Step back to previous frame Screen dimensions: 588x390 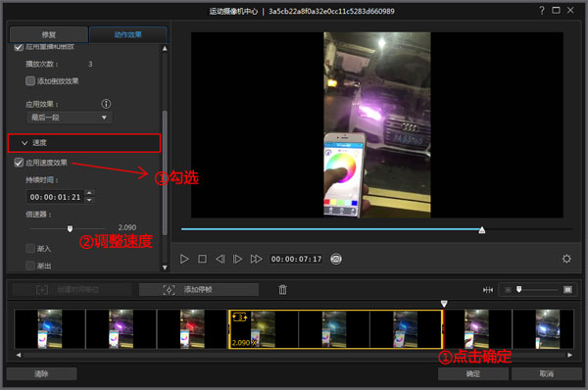pyautogui.click(x=220, y=259)
